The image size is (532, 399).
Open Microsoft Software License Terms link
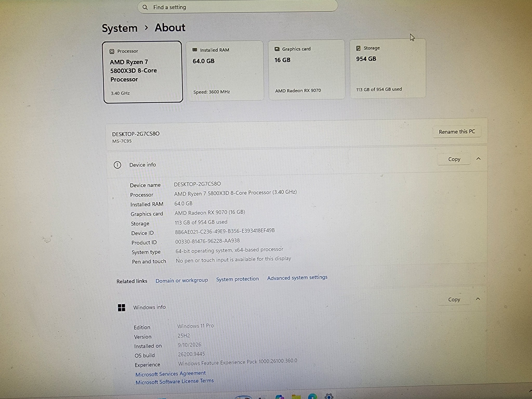(x=175, y=381)
